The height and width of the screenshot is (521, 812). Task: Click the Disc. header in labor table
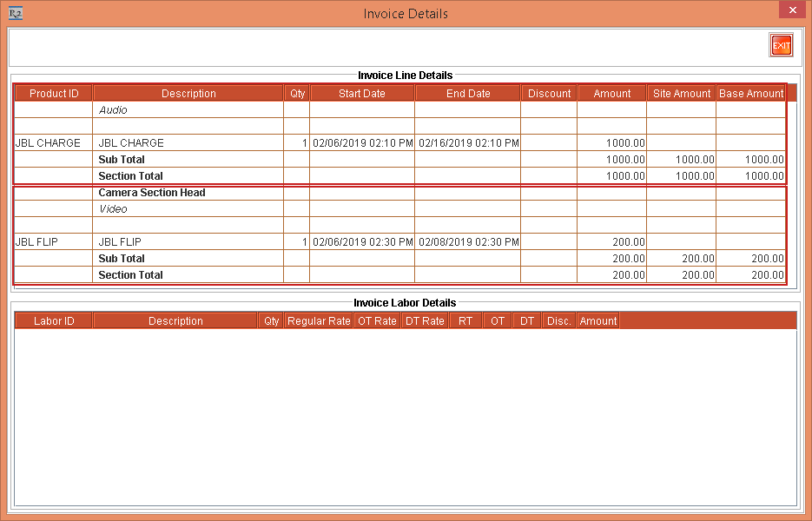click(x=559, y=321)
